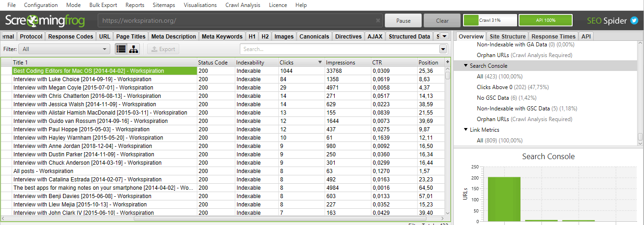Switch to the Canonicals tab

(x=314, y=36)
